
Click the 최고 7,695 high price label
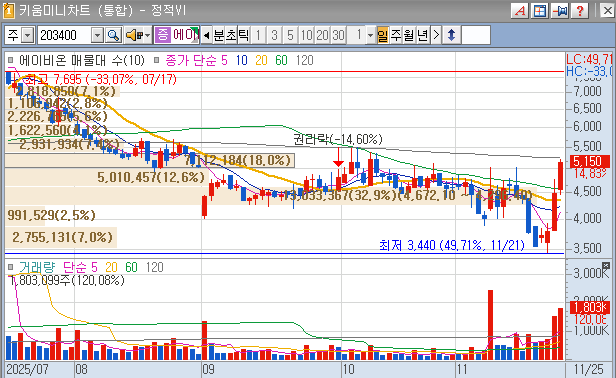pos(101,79)
